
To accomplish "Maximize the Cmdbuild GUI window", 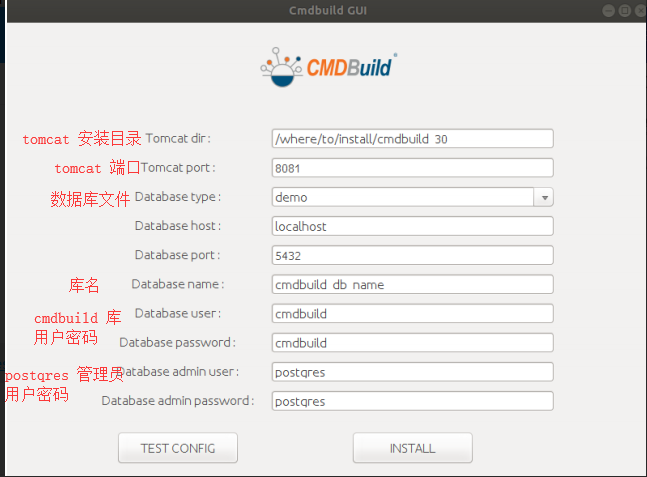I will pyautogui.click(x=625, y=10).
